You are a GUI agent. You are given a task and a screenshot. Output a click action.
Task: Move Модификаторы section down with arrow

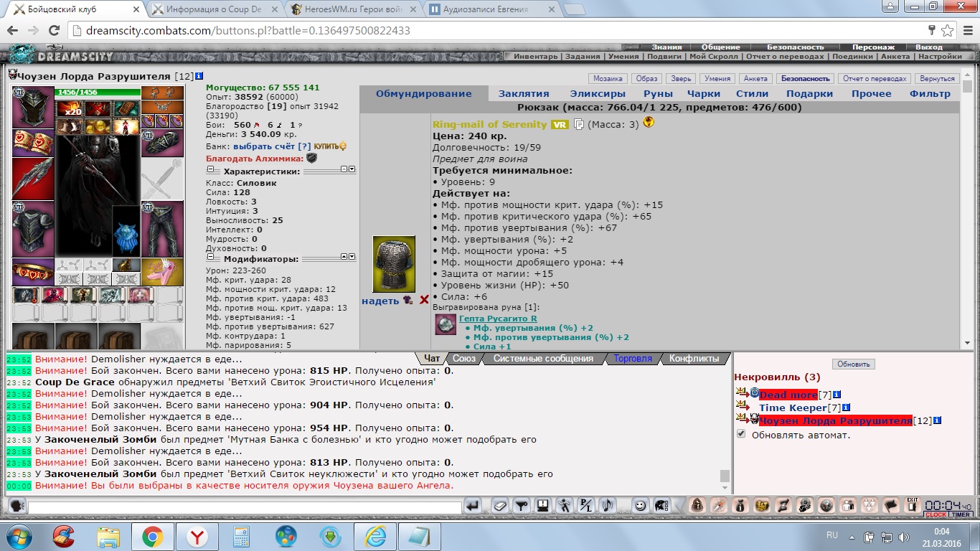(x=352, y=256)
